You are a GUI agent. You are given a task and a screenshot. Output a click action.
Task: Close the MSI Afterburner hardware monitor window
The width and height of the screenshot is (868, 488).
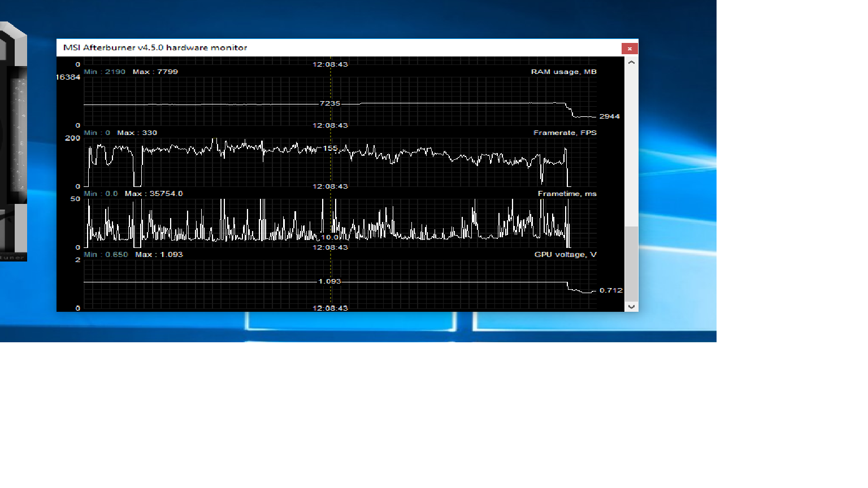point(630,49)
